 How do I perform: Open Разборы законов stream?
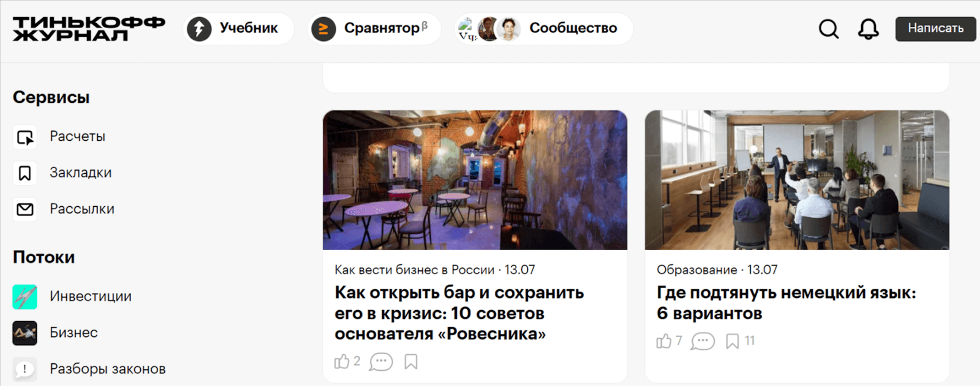pos(89,369)
